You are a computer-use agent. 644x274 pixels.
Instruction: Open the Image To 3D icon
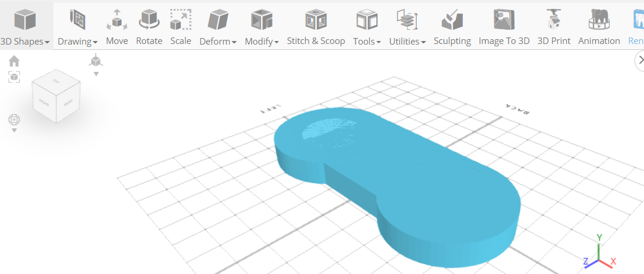pos(504,20)
